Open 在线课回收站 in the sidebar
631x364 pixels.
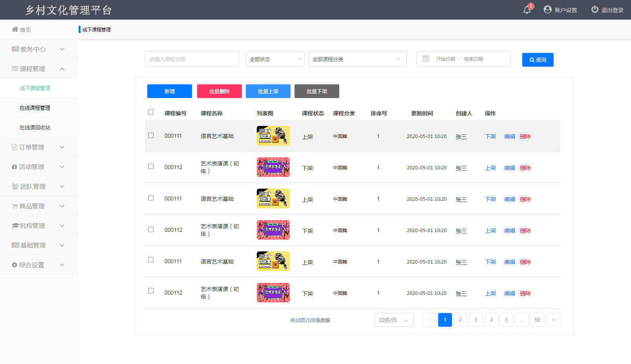click(35, 127)
